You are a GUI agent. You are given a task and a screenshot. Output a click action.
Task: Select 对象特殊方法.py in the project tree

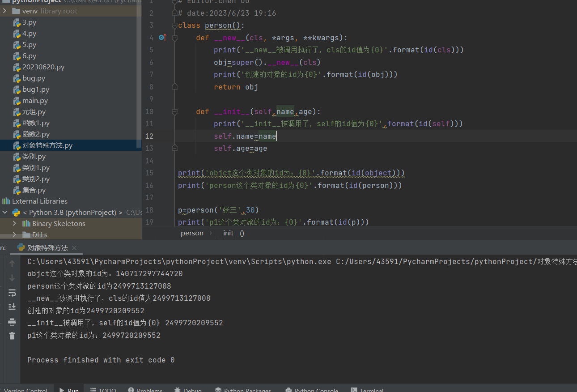click(x=47, y=145)
